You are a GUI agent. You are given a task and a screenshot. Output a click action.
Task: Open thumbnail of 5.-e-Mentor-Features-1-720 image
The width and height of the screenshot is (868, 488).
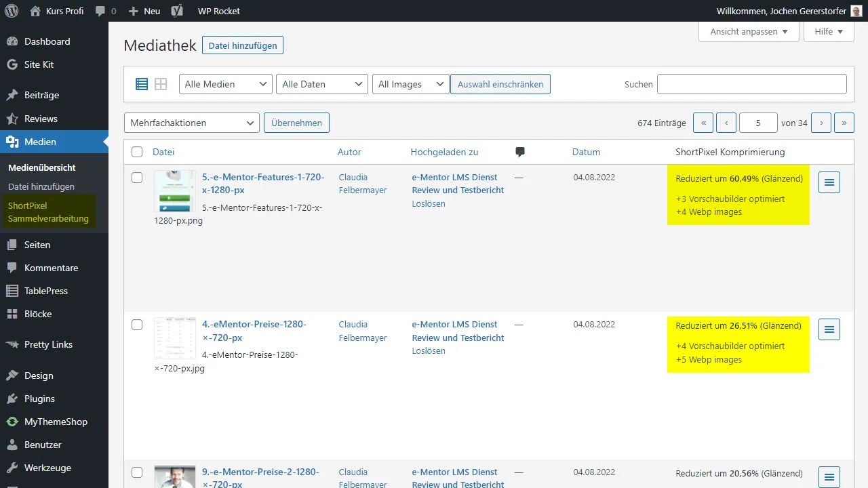coord(174,191)
